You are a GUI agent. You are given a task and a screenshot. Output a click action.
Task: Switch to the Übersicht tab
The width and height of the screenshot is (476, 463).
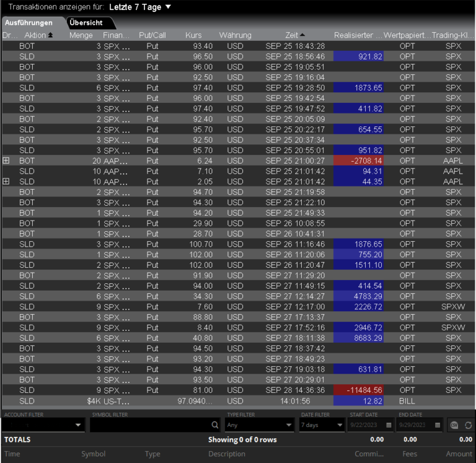86,22
